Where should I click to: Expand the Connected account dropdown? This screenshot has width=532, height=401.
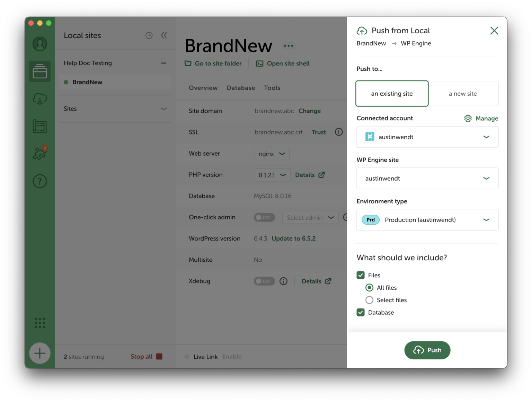(427, 137)
